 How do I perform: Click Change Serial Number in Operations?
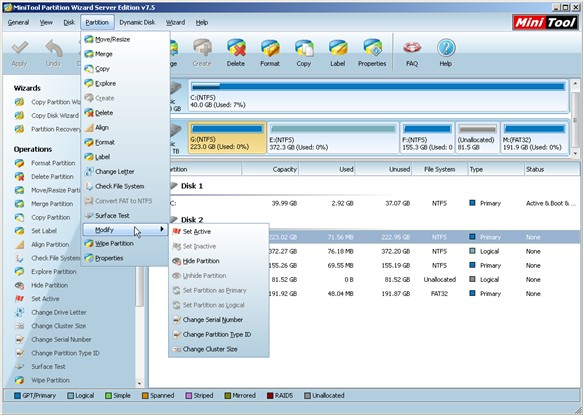click(x=61, y=340)
